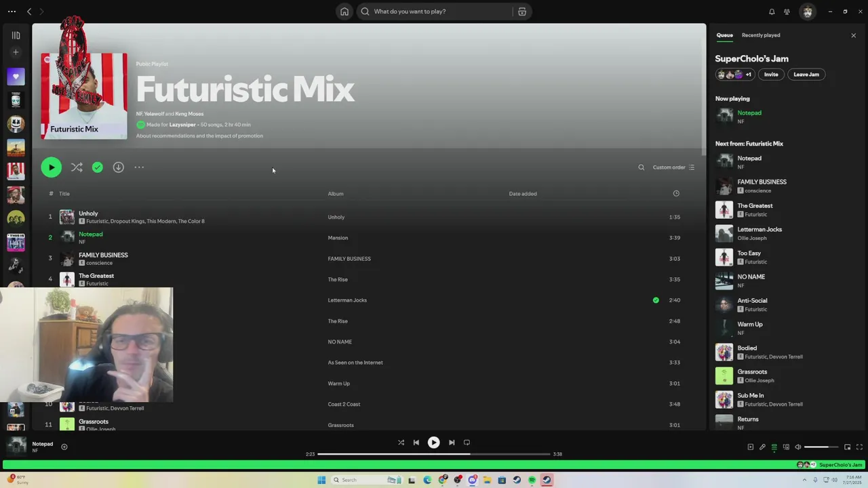Open Liked Songs heart tile in sidebar
Screen dimensions: 868x488
16,77
